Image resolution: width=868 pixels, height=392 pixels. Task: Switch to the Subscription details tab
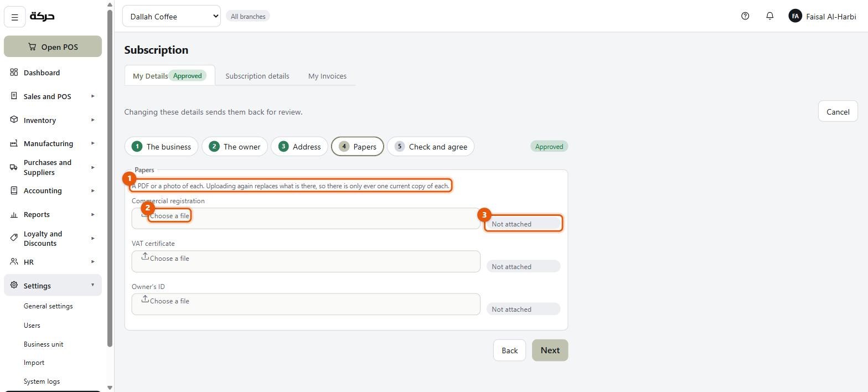257,76
